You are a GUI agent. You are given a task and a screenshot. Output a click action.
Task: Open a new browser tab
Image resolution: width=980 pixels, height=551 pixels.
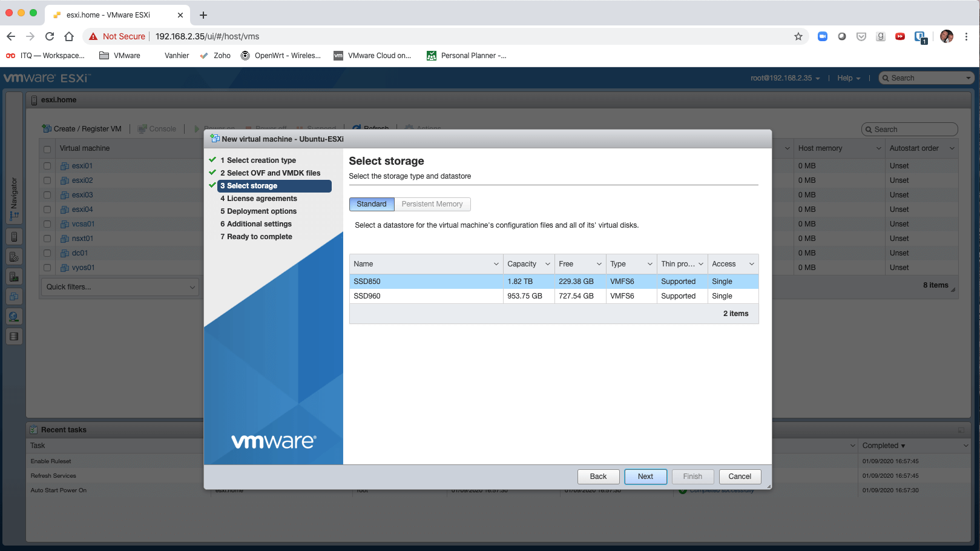coord(203,15)
